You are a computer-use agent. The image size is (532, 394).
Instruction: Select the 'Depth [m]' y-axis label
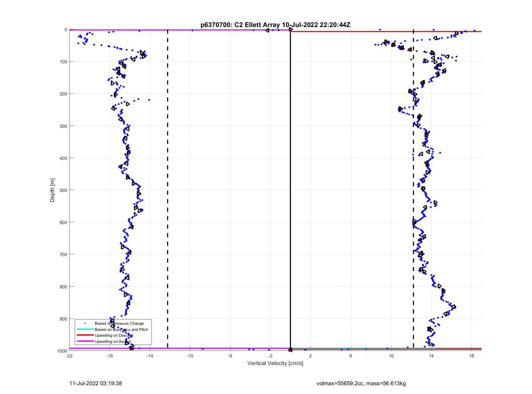click(x=52, y=190)
